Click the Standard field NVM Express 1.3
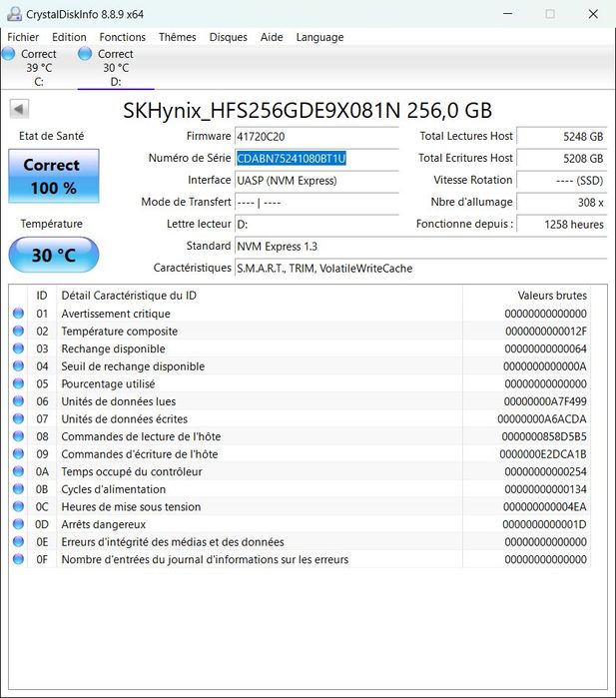 pos(420,247)
